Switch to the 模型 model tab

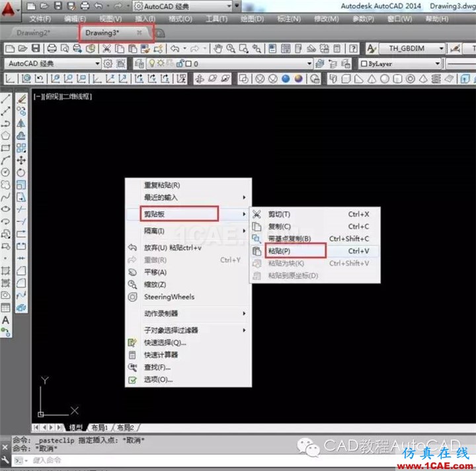point(75,428)
